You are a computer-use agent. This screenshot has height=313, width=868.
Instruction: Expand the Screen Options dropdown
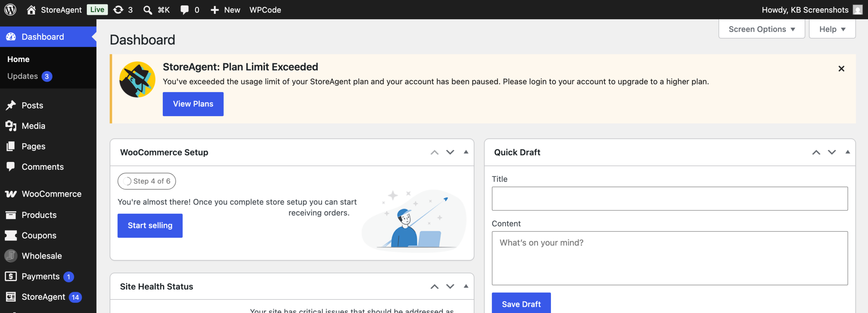762,29
